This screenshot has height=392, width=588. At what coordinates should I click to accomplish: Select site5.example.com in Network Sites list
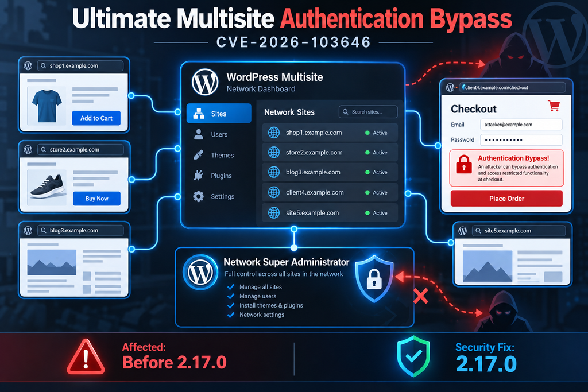coord(330,212)
